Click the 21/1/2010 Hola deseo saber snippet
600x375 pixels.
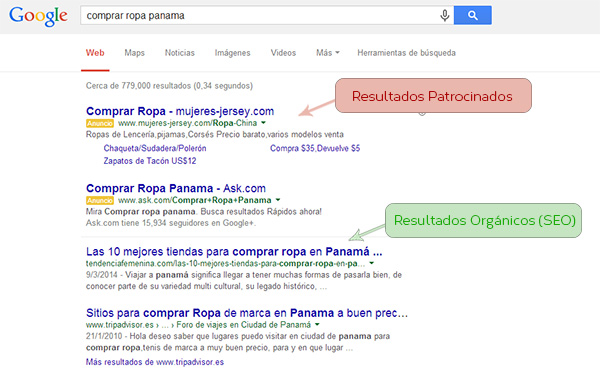[238, 342]
